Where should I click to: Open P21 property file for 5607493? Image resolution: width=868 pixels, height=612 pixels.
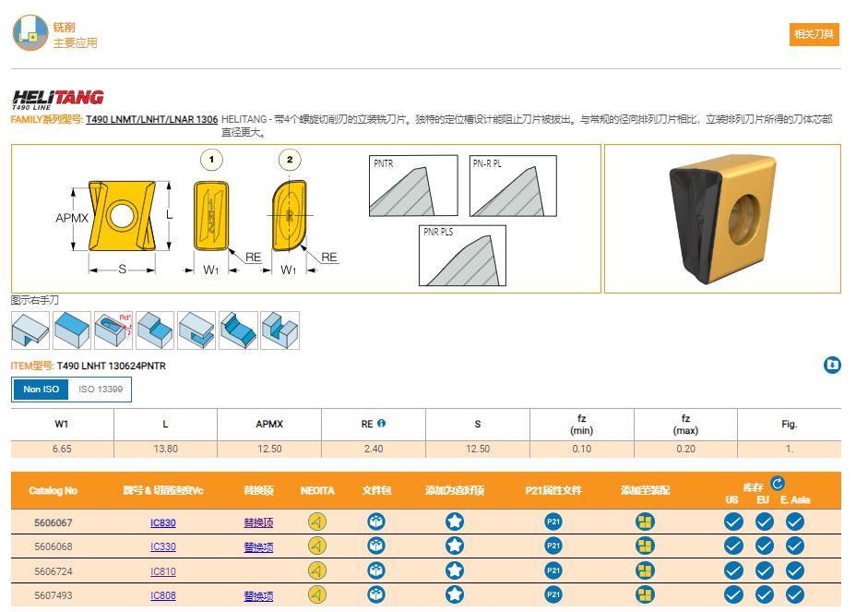click(x=553, y=594)
